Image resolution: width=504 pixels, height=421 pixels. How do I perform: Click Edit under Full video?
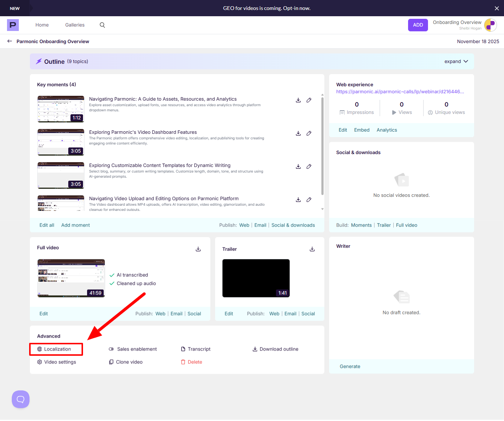(x=44, y=314)
